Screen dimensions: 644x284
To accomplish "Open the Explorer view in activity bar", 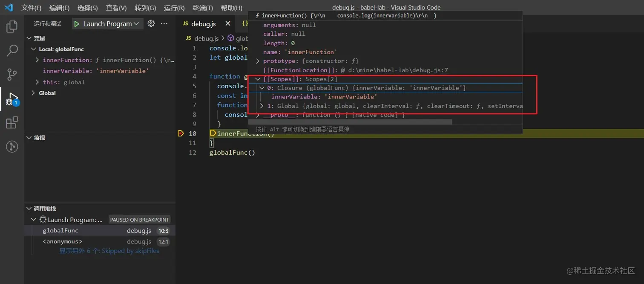I will [12, 26].
